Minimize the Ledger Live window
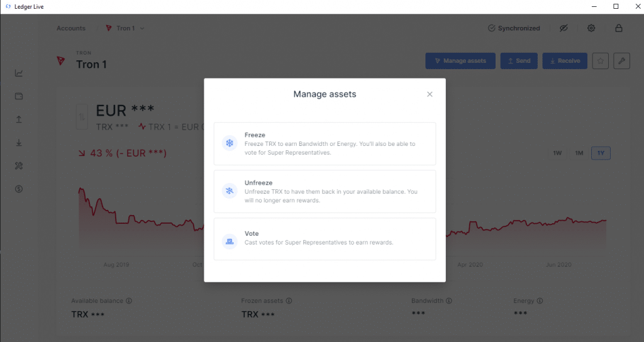The height and width of the screenshot is (342, 644). [594, 6]
